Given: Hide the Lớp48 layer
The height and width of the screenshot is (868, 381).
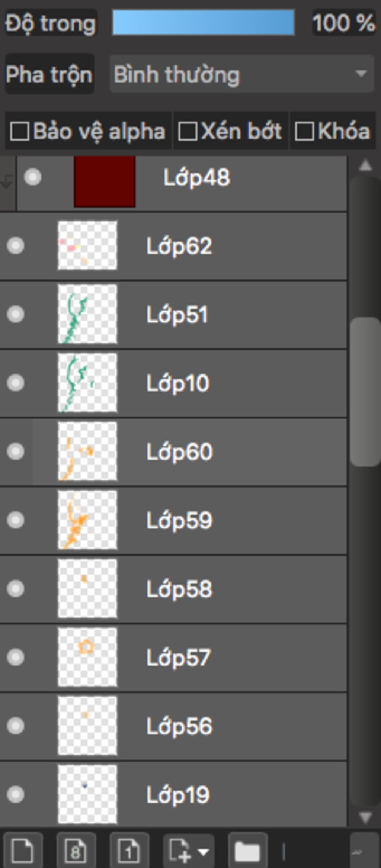Looking at the screenshot, I should (x=33, y=177).
